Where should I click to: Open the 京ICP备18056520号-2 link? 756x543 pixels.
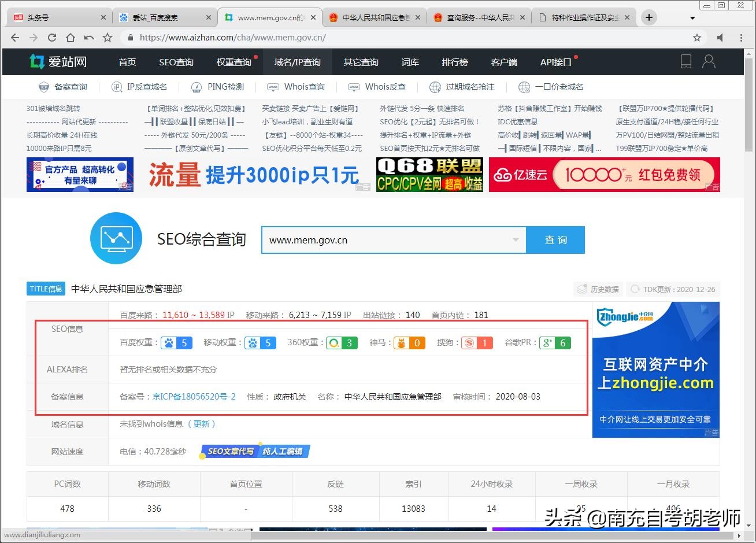(194, 397)
